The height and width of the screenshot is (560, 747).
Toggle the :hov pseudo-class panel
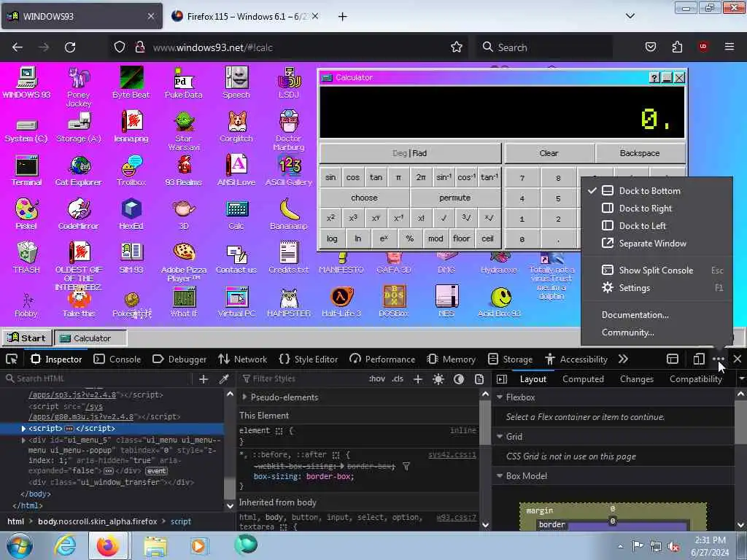(x=377, y=379)
